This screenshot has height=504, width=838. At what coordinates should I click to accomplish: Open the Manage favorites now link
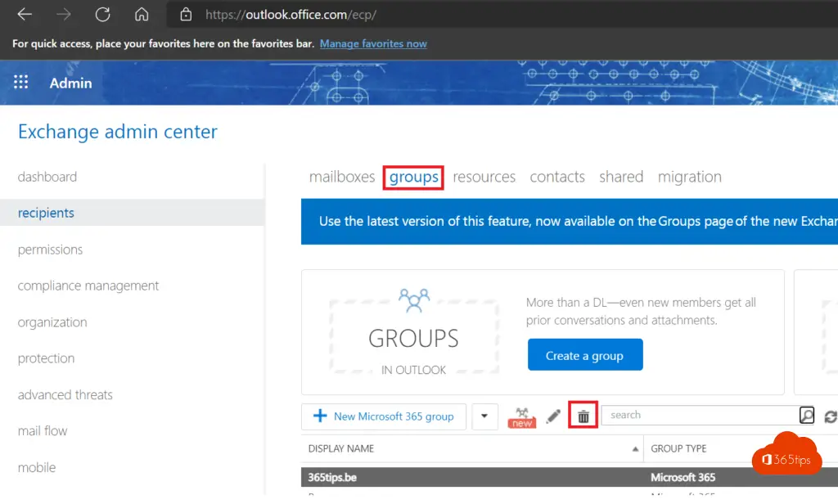point(373,43)
